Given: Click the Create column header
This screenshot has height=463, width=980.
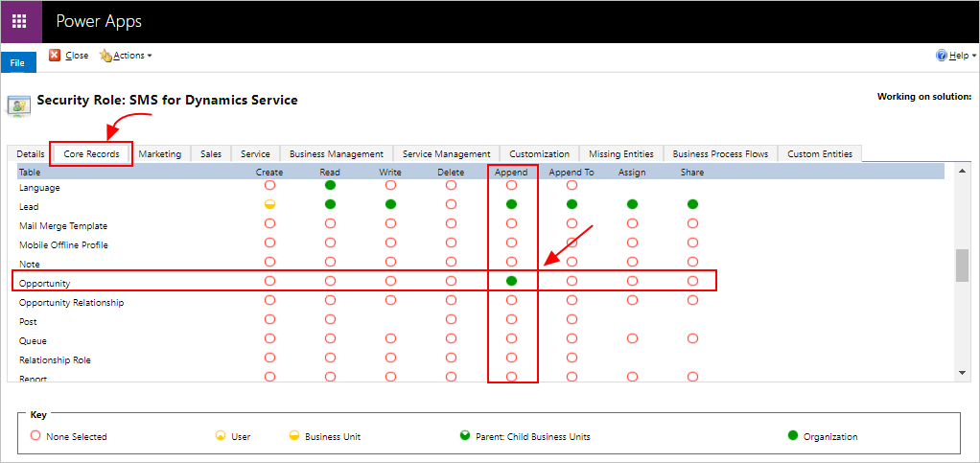Looking at the screenshot, I should (x=269, y=173).
